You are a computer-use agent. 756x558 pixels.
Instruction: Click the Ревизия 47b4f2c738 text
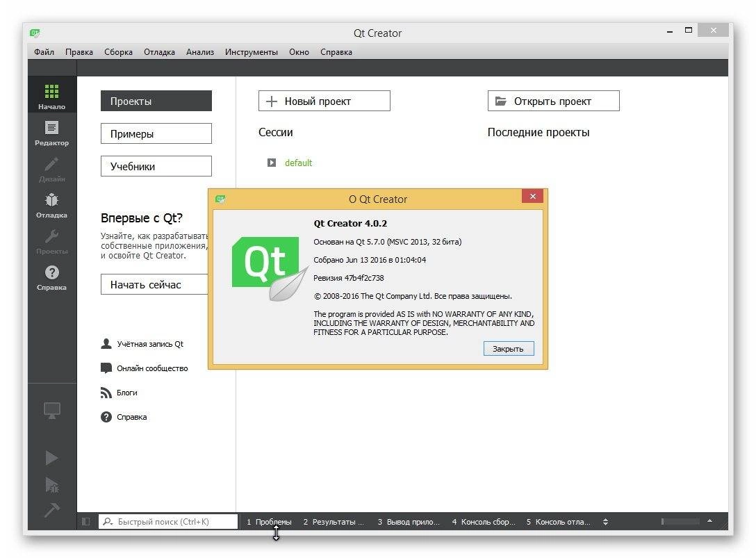coord(349,278)
